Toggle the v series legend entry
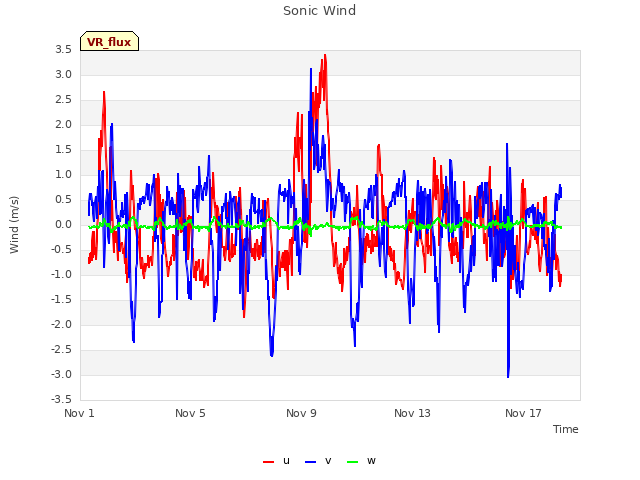This screenshot has width=640, height=480. click(318, 461)
